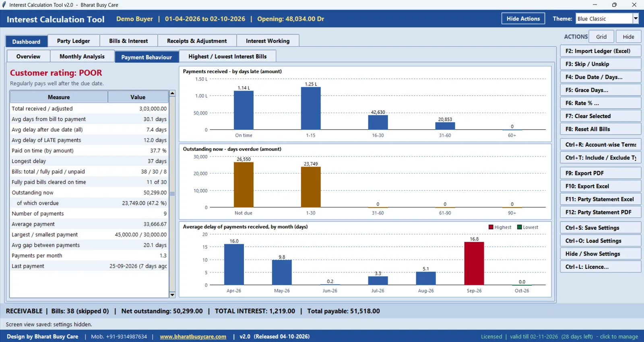Screen dimensions: 644x342
Task: Open the Theme dropdown arrow
Action: tap(636, 19)
